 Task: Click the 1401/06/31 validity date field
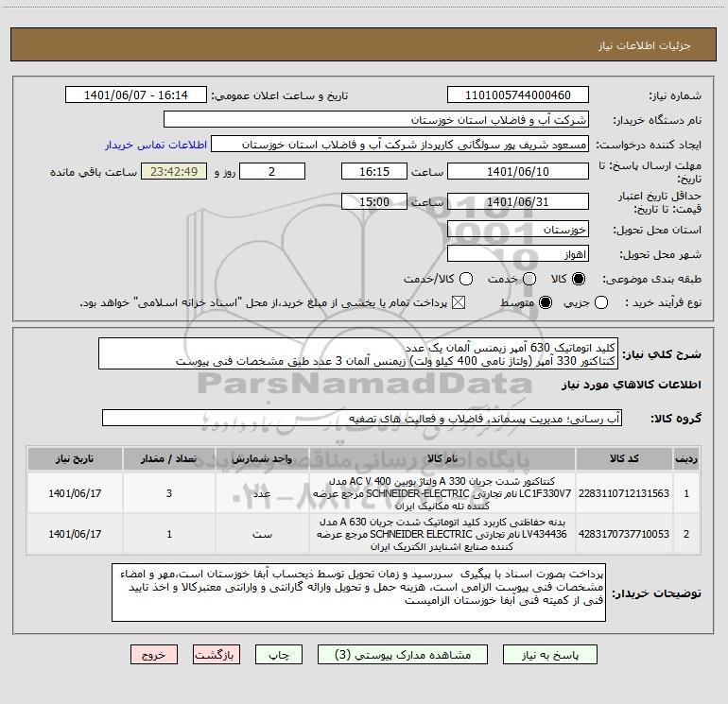(x=518, y=201)
